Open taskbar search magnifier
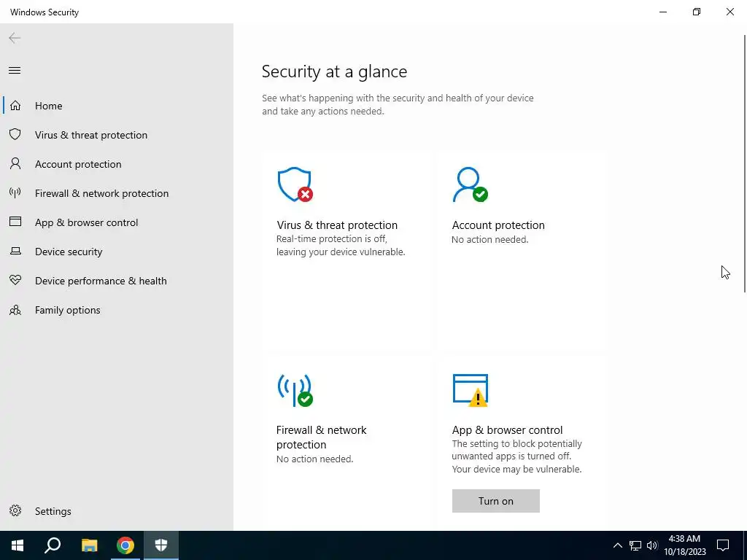This screenshot has width=747, height=560. (53, 545)
